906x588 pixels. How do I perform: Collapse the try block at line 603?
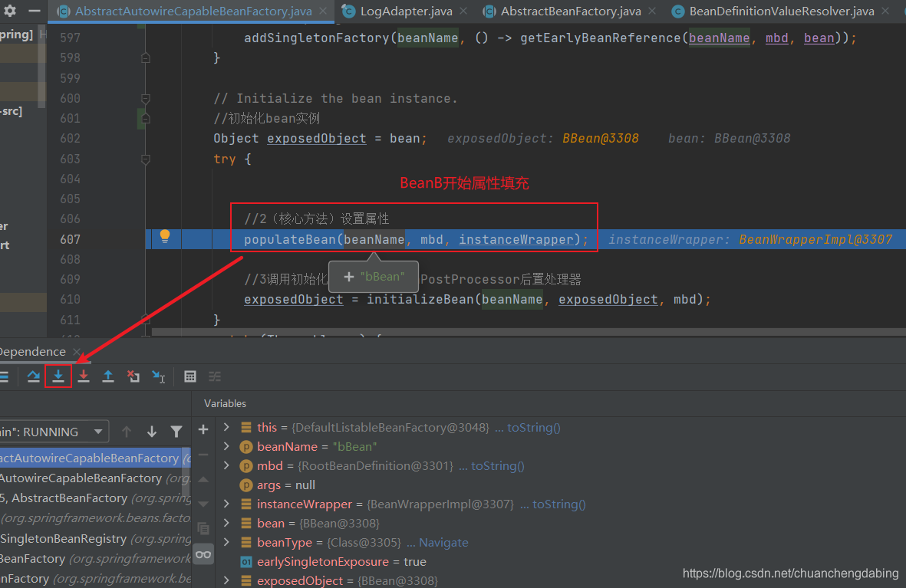[x=146, y=159]
